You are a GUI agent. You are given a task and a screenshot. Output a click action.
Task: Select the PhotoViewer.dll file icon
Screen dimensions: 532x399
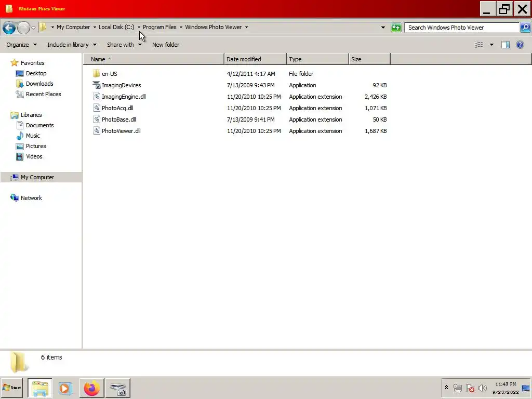tap(97, 131)
